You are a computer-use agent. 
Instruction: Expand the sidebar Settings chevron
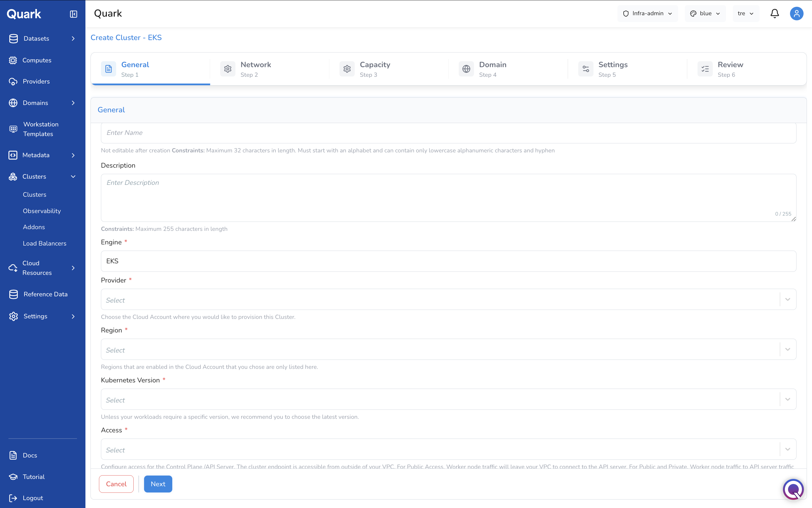click(73, 316)
